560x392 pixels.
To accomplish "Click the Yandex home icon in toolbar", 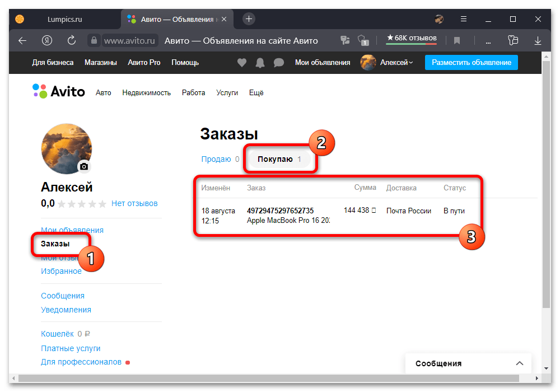I will pos(47,40).
